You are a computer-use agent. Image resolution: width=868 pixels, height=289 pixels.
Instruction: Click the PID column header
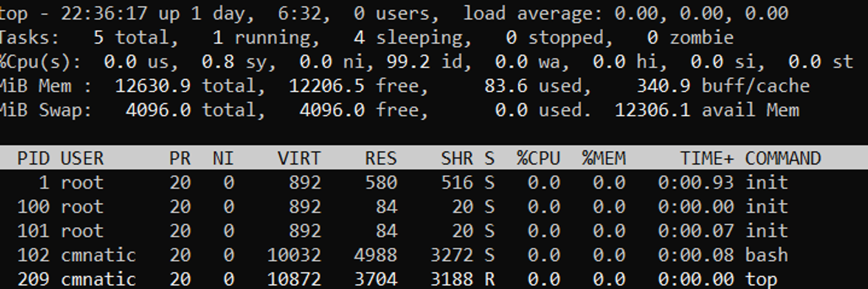(33, 158)
